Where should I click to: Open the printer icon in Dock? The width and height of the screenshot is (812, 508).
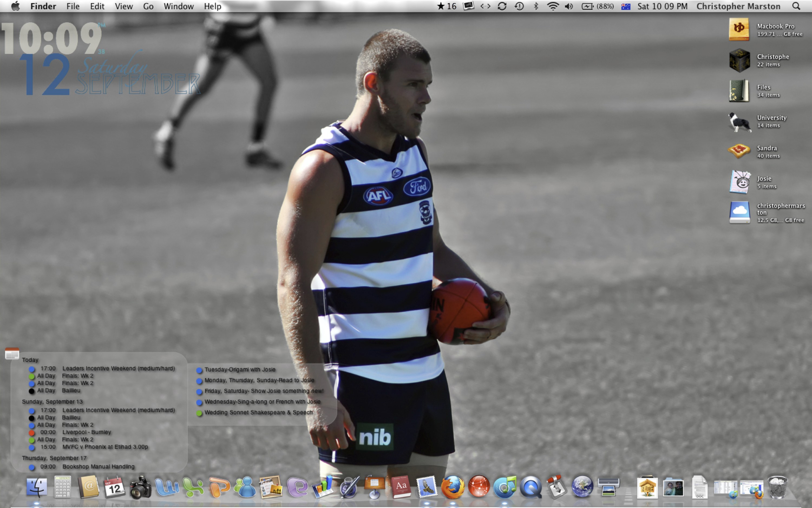[608, 487]
